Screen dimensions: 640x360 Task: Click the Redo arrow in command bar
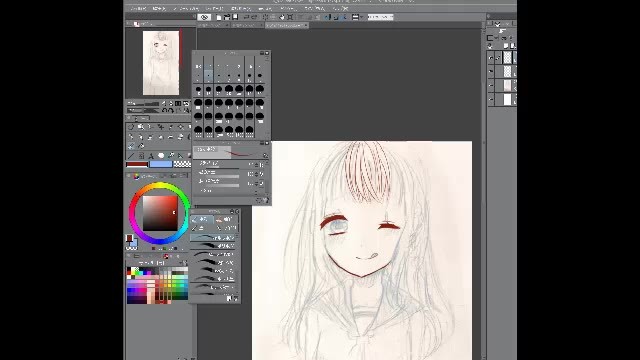coord(254,17)
